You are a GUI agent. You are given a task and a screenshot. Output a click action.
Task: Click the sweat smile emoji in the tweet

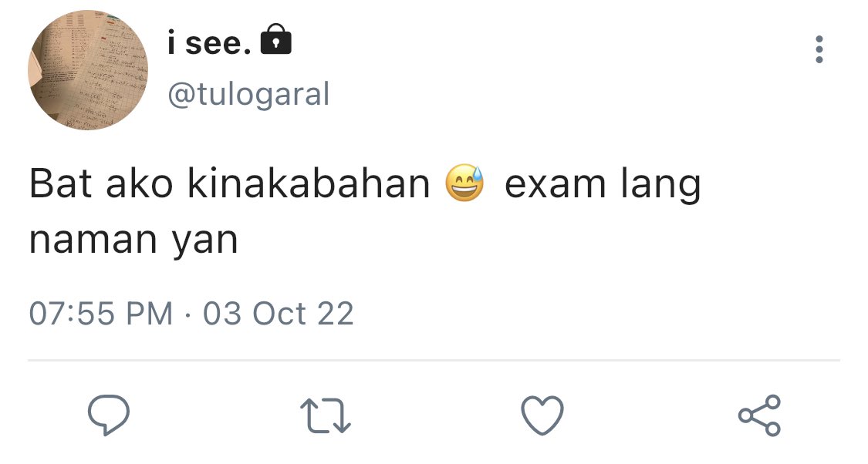[x=465, y=183]
